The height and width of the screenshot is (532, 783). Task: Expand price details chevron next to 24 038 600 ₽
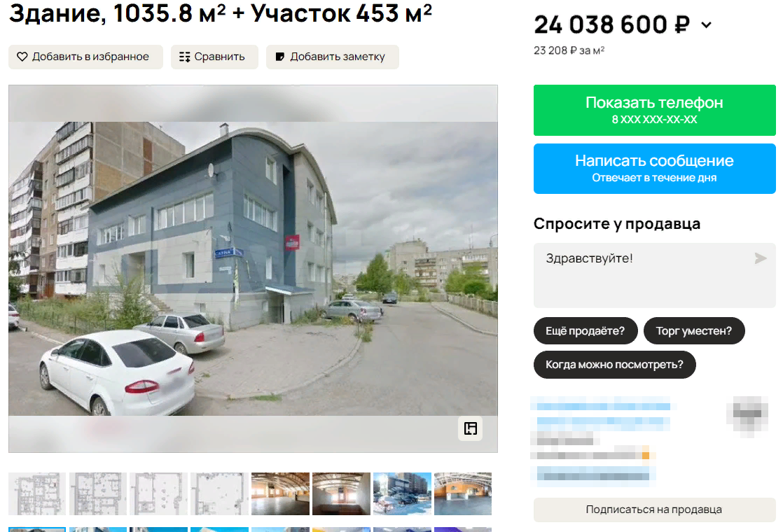(x=706, y=25)
